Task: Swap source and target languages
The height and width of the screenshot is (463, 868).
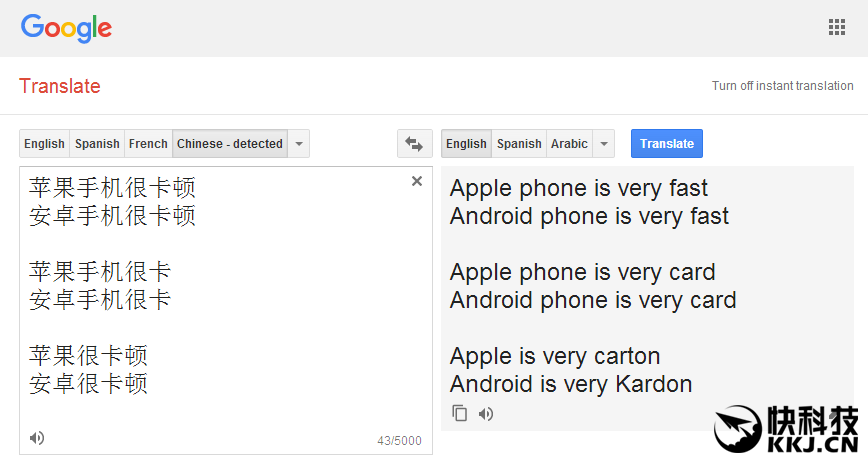Action: click(415, 143)
